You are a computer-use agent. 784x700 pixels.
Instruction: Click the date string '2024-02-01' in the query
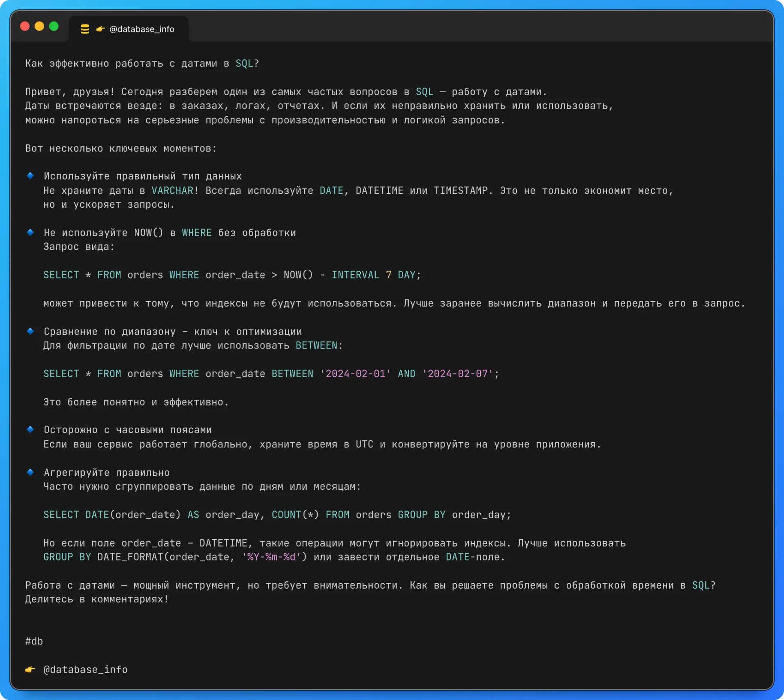(x=355, y=374)
